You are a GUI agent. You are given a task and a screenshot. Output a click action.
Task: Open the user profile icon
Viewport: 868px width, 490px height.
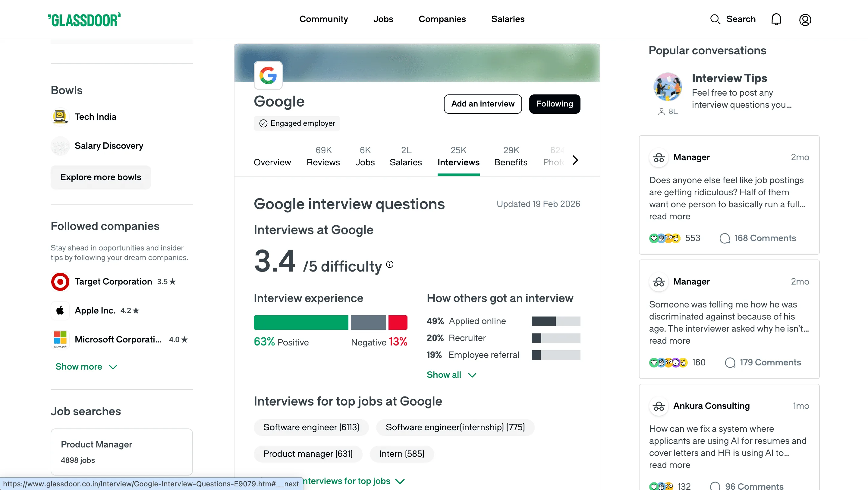(805, 20)
